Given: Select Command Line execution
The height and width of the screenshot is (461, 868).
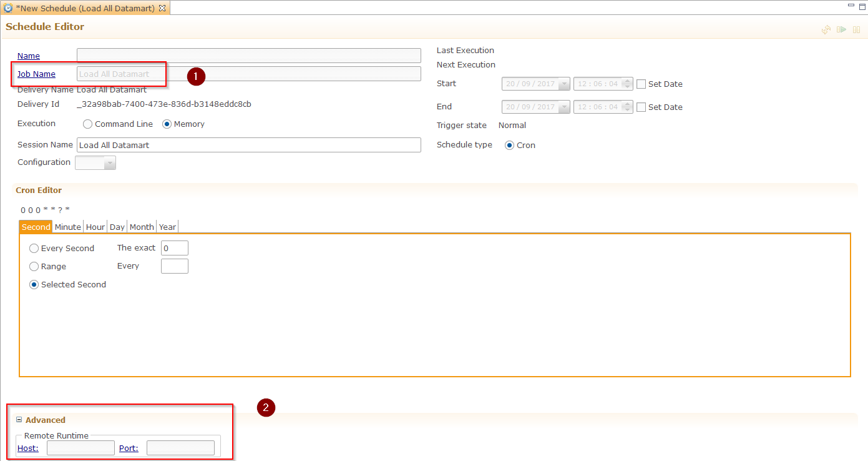Looking at the screenshot, I should coord(118,124).
